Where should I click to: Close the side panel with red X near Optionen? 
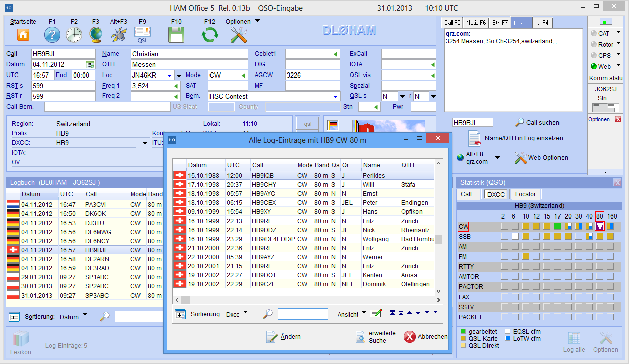[x=618, y=119]
